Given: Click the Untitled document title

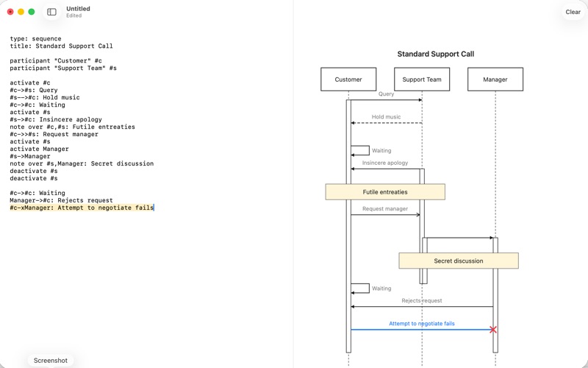Looking at the screenshot, I should coord(78,9).
